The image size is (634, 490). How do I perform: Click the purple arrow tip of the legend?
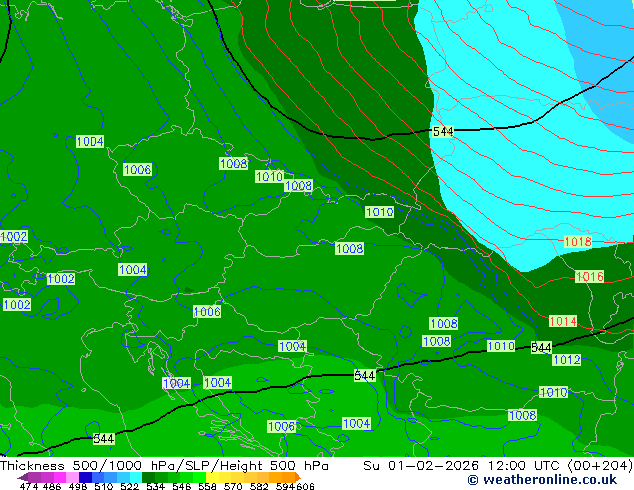point(22,477)
